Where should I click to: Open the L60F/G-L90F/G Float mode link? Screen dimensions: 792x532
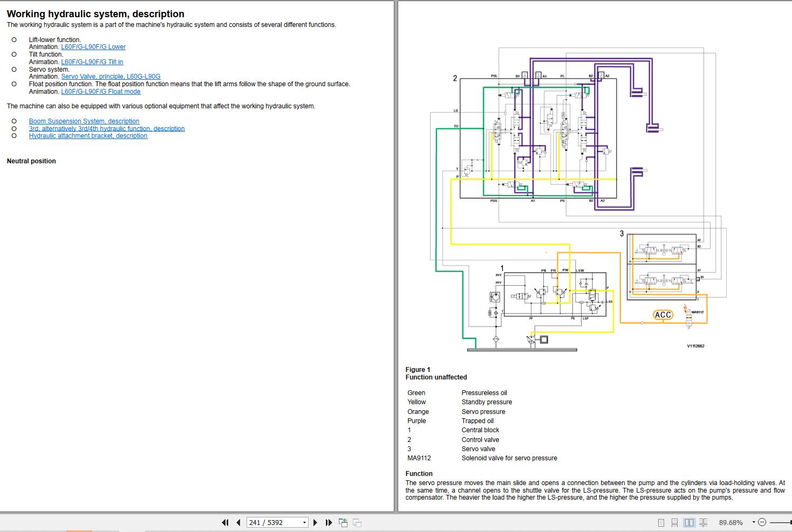click(101, 92)
